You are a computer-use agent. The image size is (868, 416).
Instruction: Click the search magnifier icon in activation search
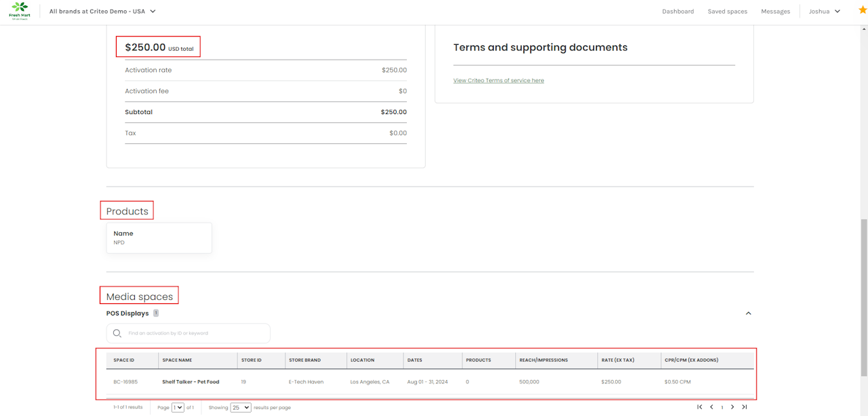tap(117, 333)
